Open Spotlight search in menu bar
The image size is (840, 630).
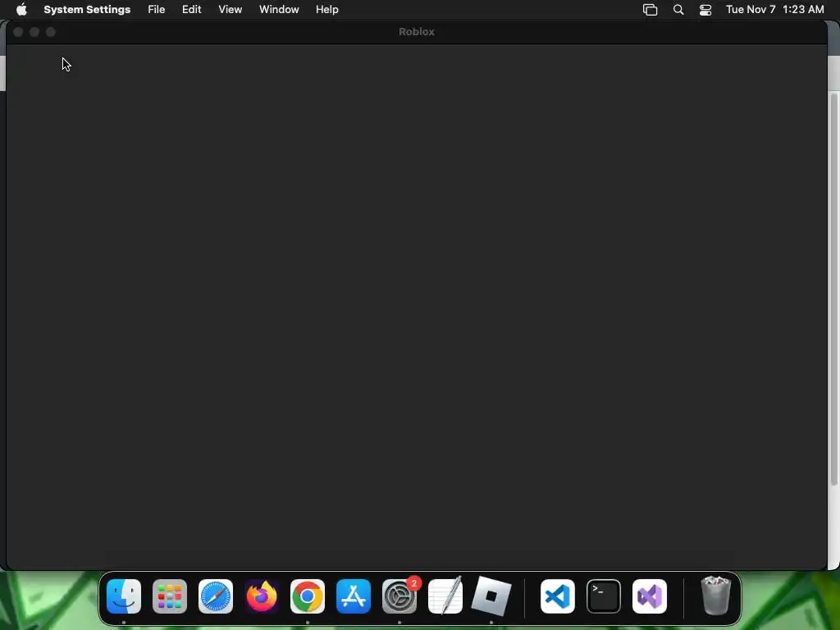(678, 10)
